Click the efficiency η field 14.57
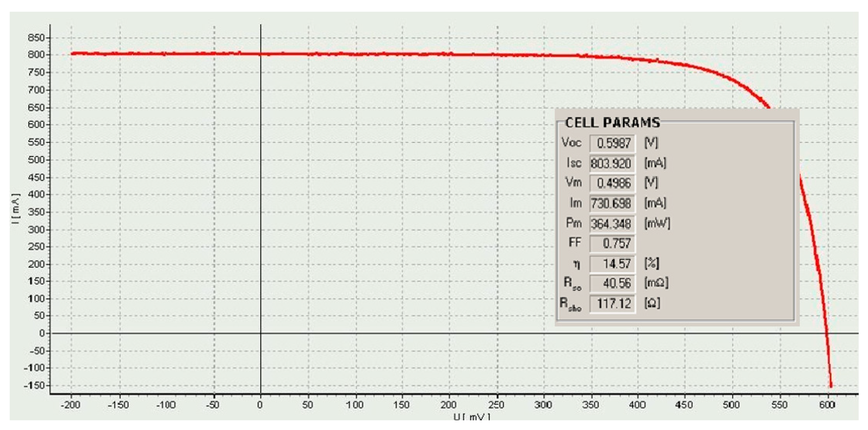Image resolution: width=868 pixels, height=430 pixels. (612, 264)
